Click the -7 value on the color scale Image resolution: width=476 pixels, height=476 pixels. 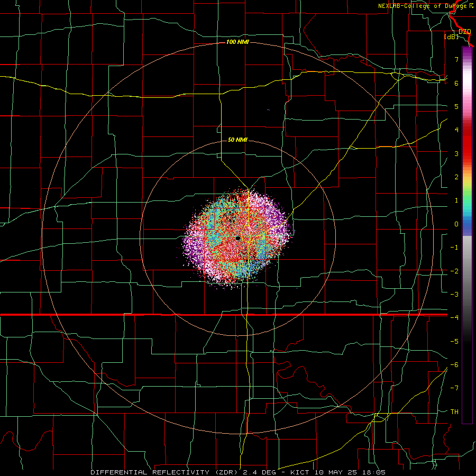454,388
